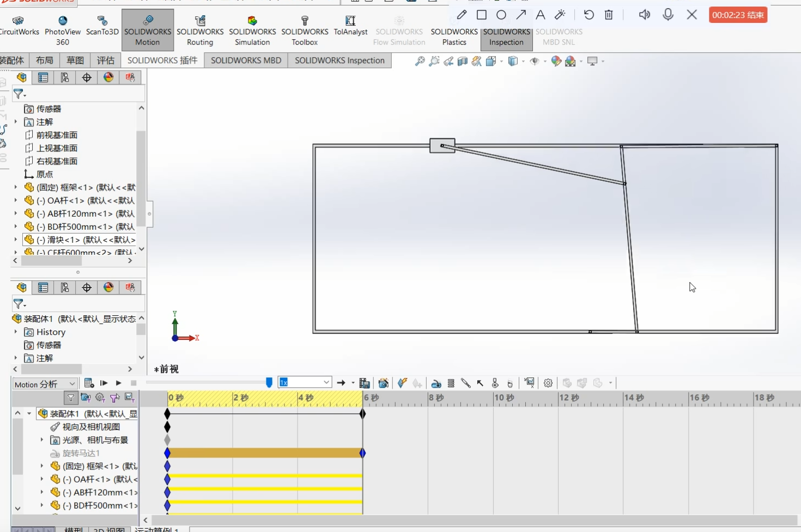The width and height of the screenshot is (801, 532).
Task: Click the Play button in Motion toolbar
Action: [118, 383]
